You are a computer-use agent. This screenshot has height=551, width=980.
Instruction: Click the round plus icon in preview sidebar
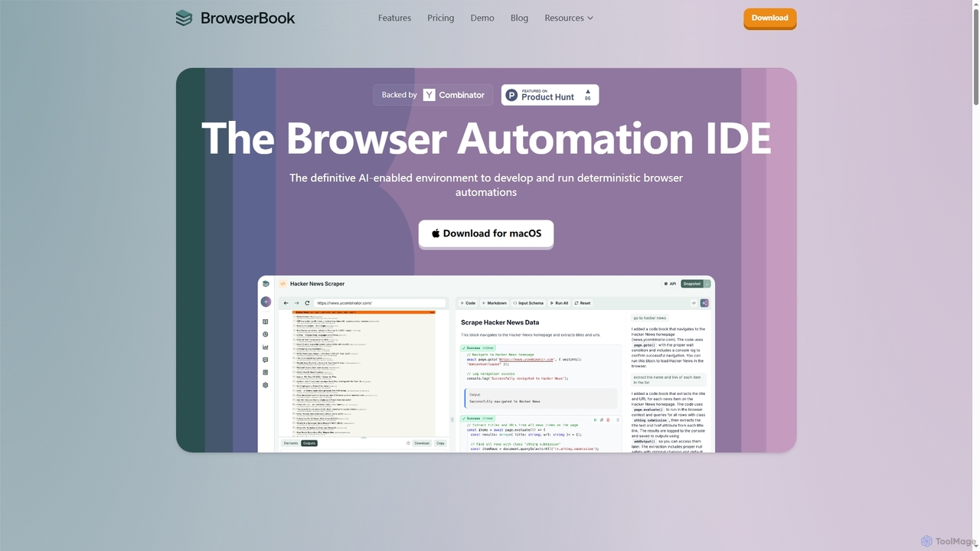click(x=266, y=302)
